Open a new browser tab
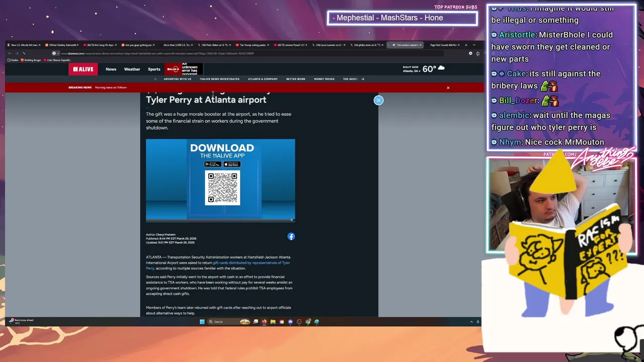 coord(466,45)
